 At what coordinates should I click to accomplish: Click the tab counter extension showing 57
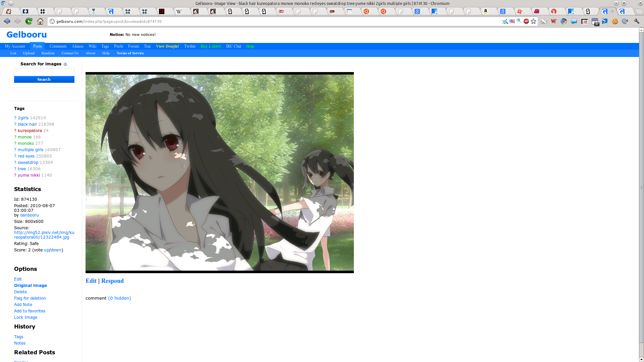[x=595, y=22]
